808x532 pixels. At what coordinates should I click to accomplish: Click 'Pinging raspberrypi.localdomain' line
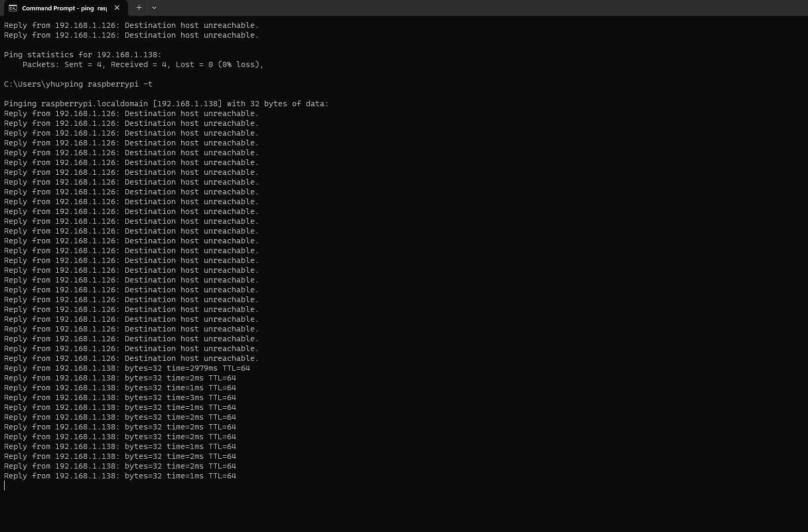pos(166,104)
